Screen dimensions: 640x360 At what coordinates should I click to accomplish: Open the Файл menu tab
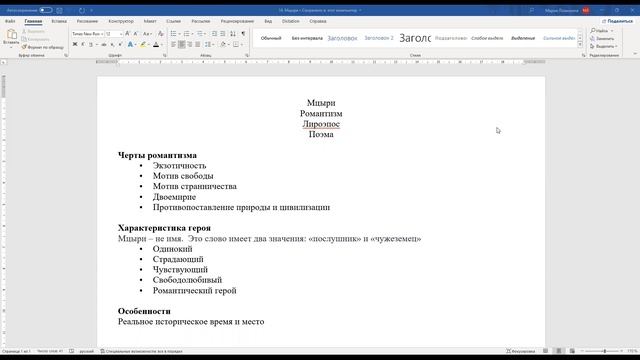10,21
